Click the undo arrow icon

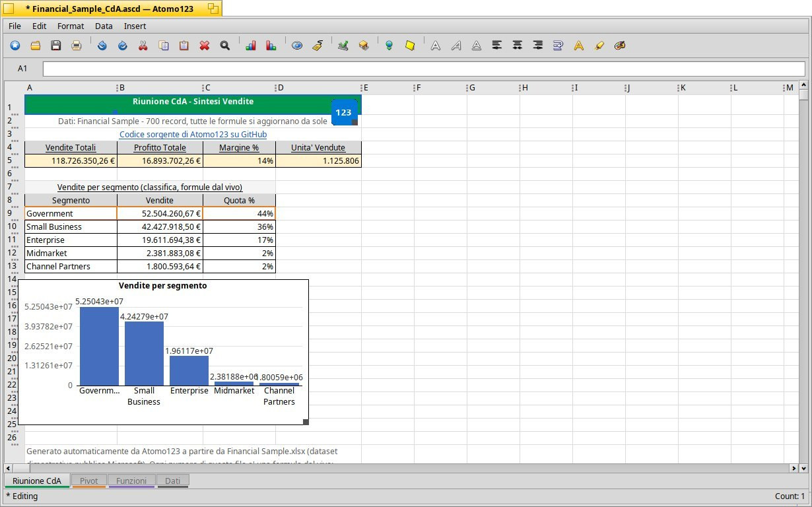102,46
